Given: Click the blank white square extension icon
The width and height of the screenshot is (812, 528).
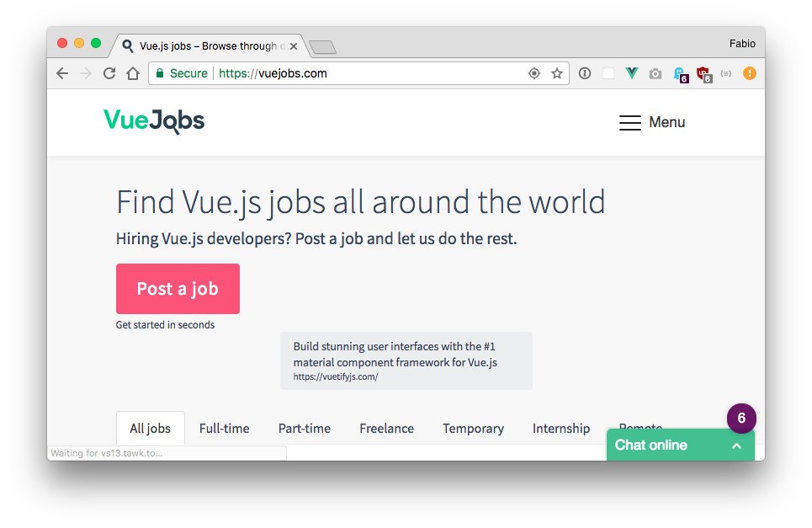Looking at the screenshot, I should (608, 73).
